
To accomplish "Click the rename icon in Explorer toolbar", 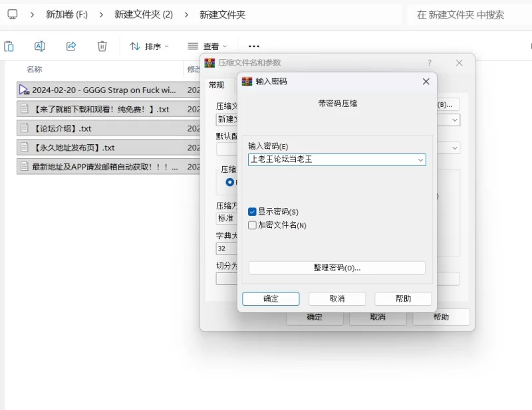I will coord(40,46).
